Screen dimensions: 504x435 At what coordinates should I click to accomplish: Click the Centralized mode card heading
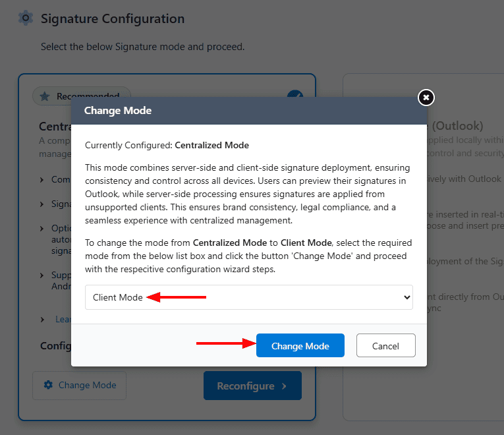[54, 127]
